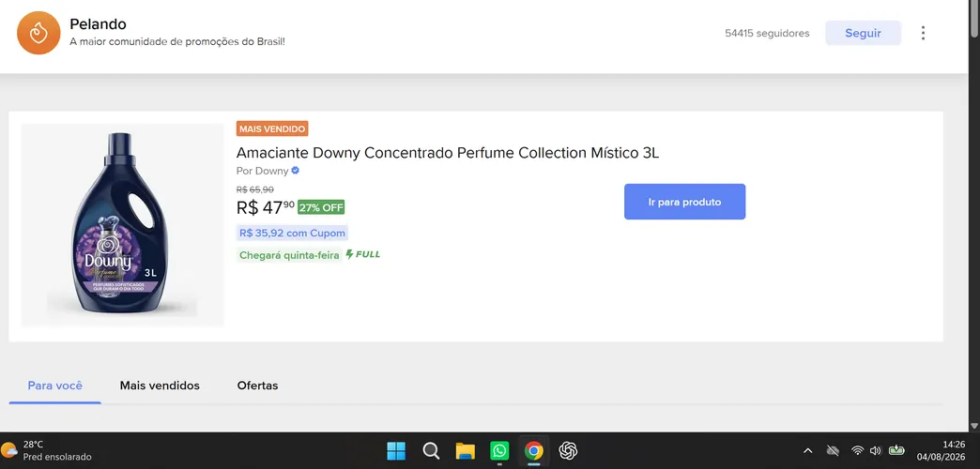Click strikethrough price R$ 65,90
Viewport: 980px width, 469px height.
(x=255, y=189)
